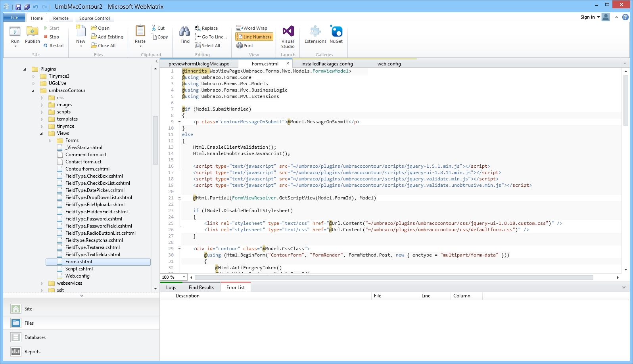Open the Web.config file in Views
The width and height of the screenshot is (633, 364).
point(77,276)
